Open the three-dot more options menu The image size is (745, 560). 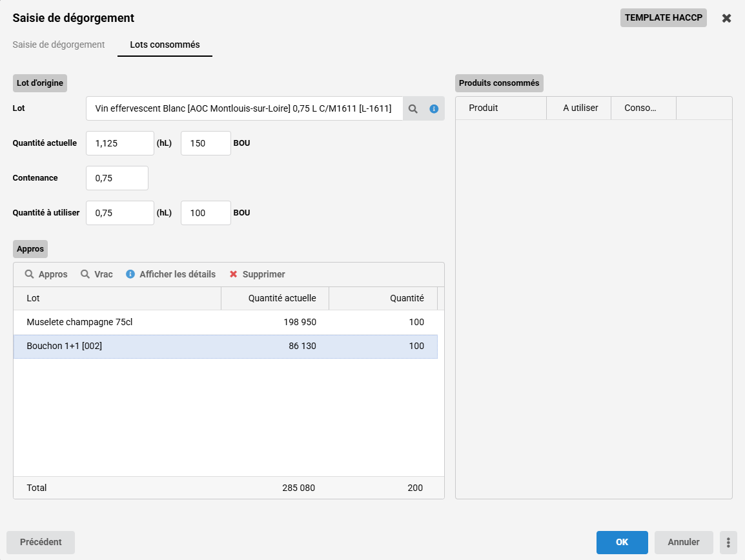click(x=728, y=542)
